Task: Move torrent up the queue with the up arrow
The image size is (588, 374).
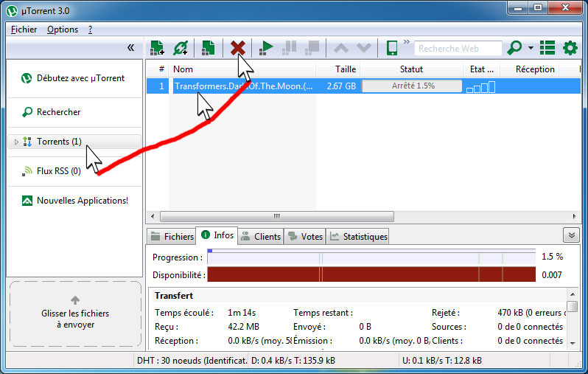Action: (341, 48)
